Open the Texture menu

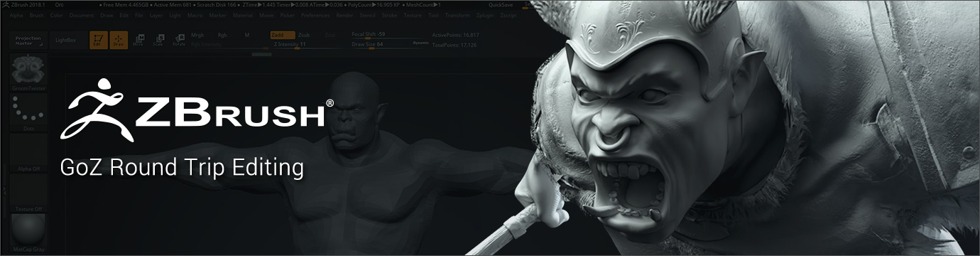(x=413, y=16)
